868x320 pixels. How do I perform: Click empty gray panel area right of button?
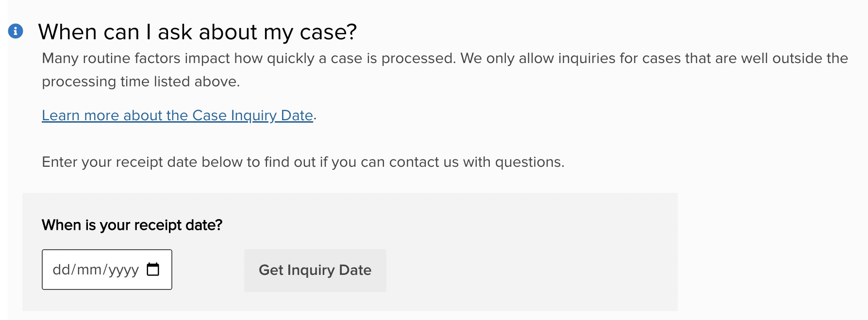point(532,270)
